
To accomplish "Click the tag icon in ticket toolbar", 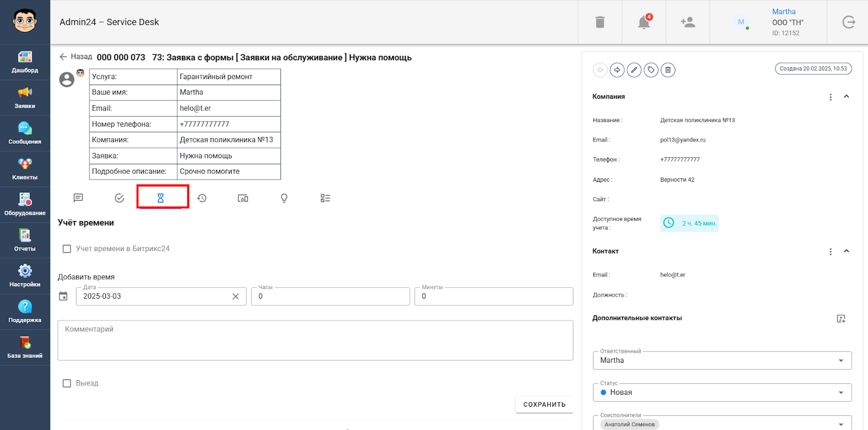I will (x=651, y=70).
